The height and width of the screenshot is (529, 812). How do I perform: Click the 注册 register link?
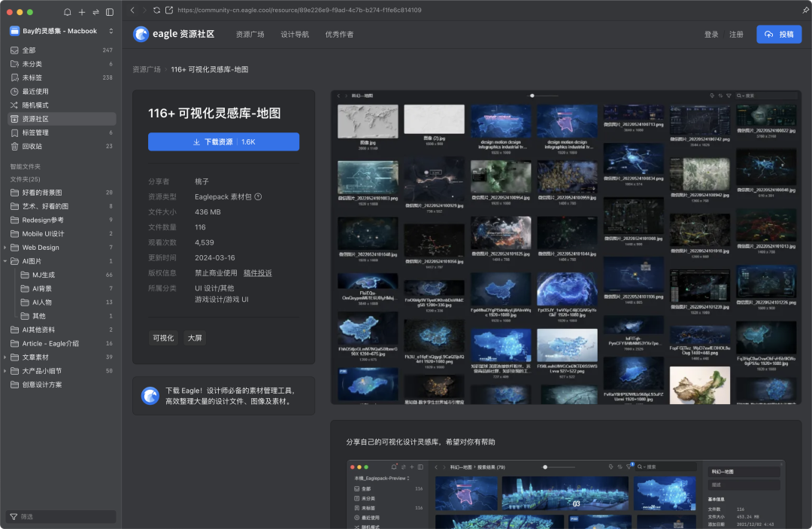pos(736,34)
